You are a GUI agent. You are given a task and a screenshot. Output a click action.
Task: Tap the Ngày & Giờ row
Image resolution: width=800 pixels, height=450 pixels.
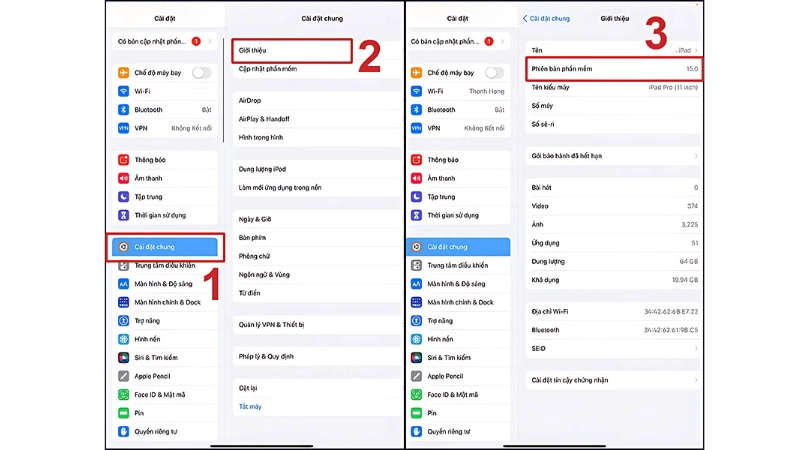(316, 219)
